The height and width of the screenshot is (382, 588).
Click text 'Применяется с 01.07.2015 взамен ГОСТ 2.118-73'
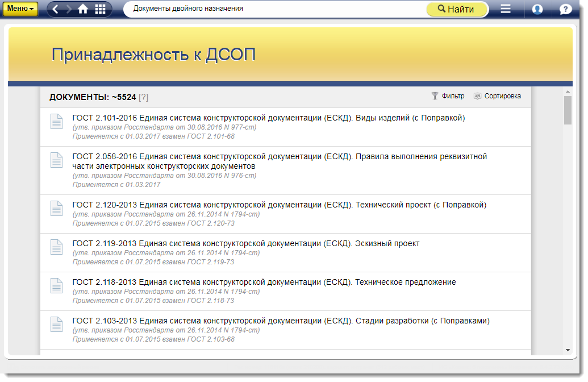click(x=153, y=301)
